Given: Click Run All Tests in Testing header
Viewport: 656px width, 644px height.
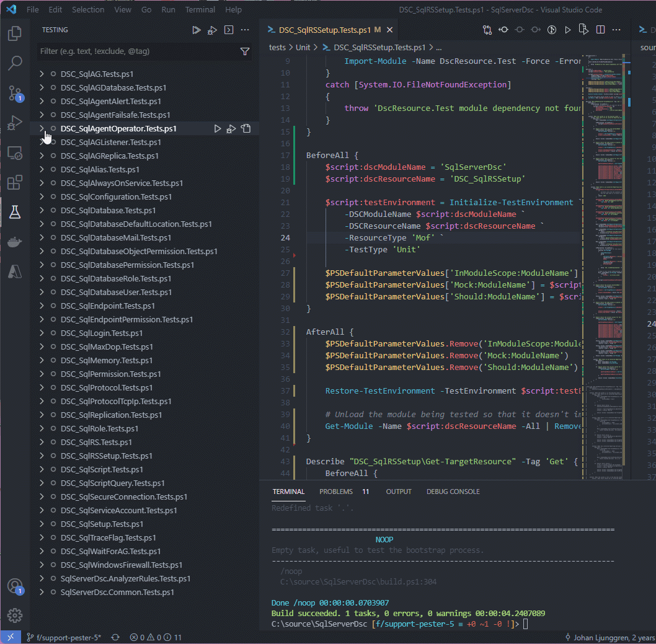Looking at the screenshot, I should coord(197,30).
